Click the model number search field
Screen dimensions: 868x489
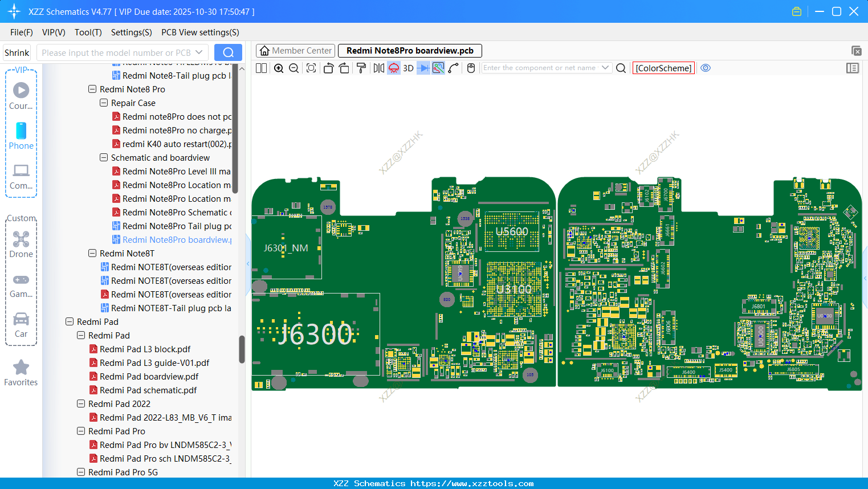[116, 53]
